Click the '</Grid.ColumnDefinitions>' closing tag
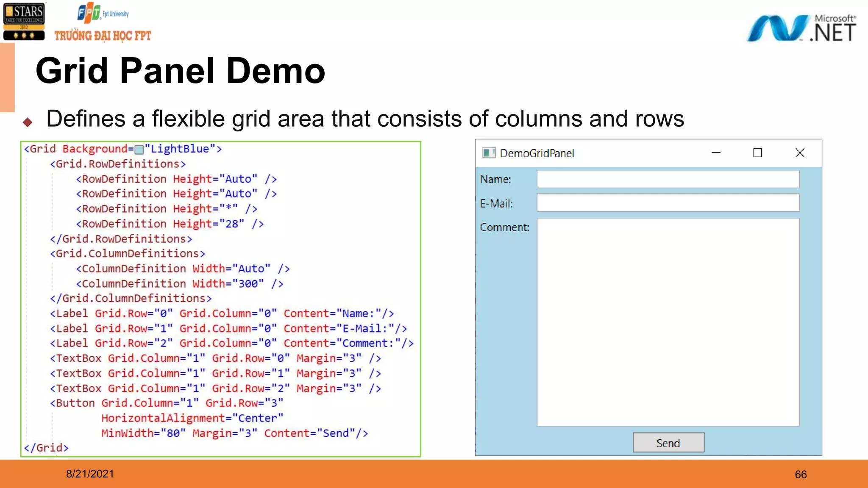Viewport: 868px width, 488px height. (131, 298)
